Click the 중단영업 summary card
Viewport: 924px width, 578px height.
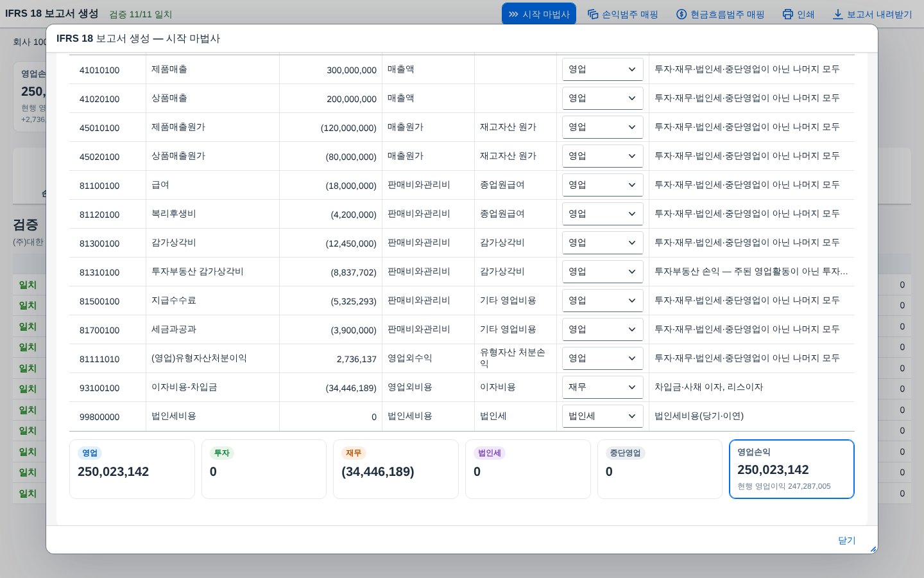point(660,469)
